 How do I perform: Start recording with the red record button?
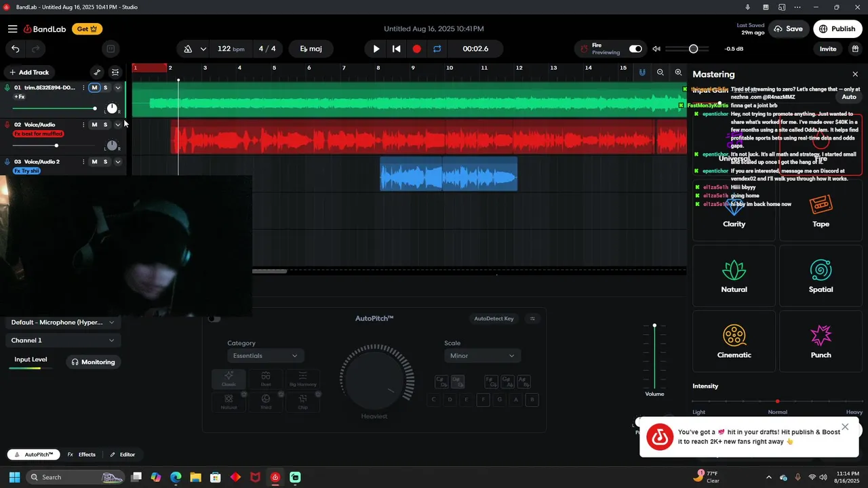click(x=417, y=49)
